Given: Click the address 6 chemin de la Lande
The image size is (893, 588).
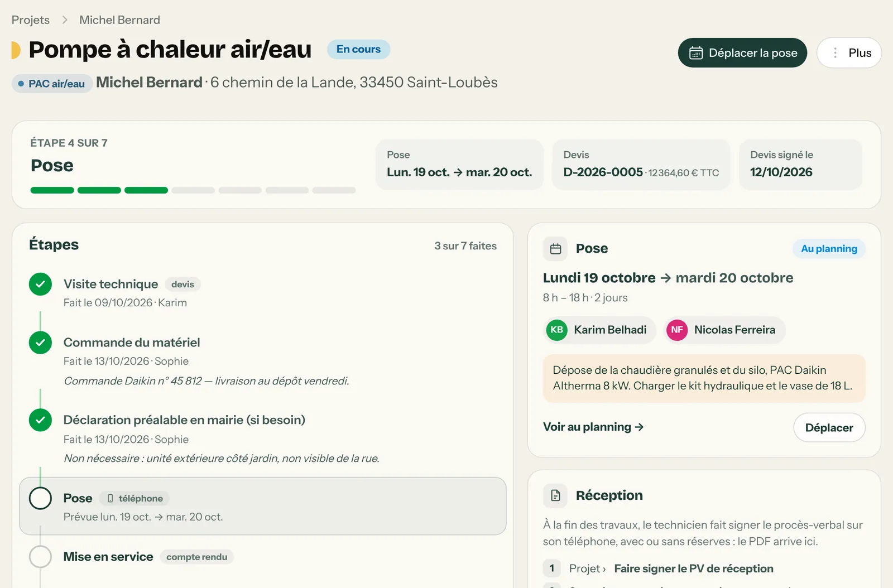Looking at the screenshot, I should coord(354,83).
